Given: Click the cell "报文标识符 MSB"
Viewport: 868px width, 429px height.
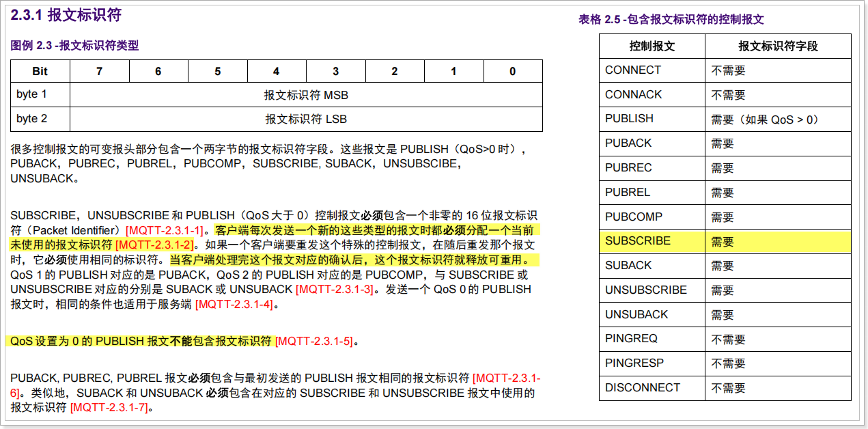Looking at the screenshot, I should [x=306, y=95].
